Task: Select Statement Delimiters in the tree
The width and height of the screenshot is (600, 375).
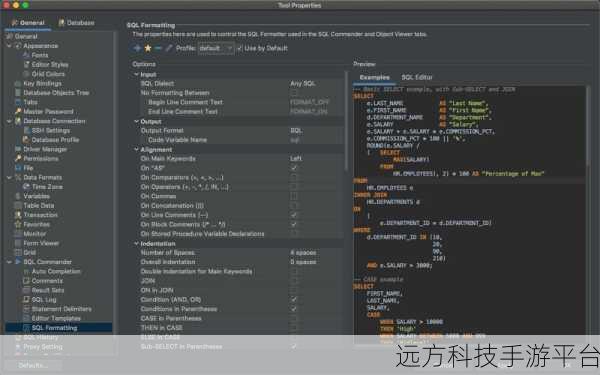Action: coord(62,309)
